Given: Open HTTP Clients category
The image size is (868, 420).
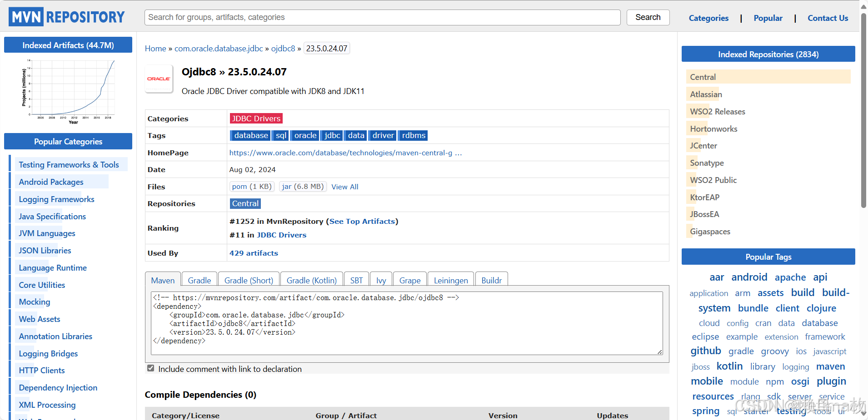Looking at the screenshot, I should [42, 371].
